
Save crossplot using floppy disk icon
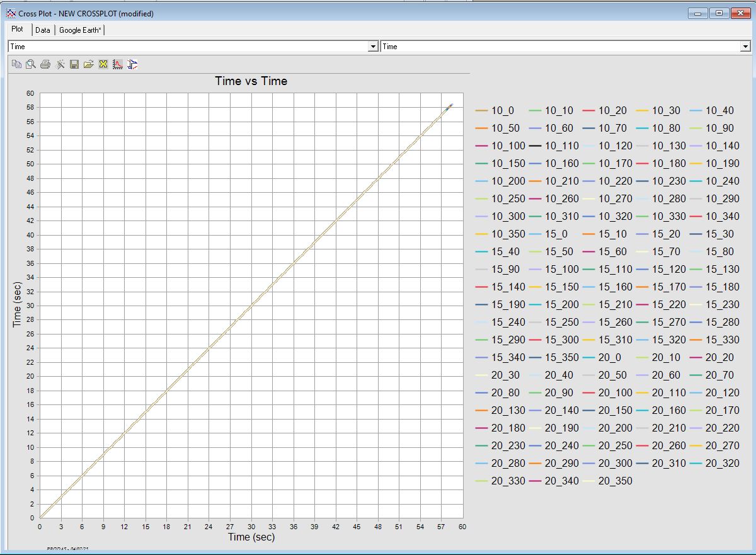point(74,64)
